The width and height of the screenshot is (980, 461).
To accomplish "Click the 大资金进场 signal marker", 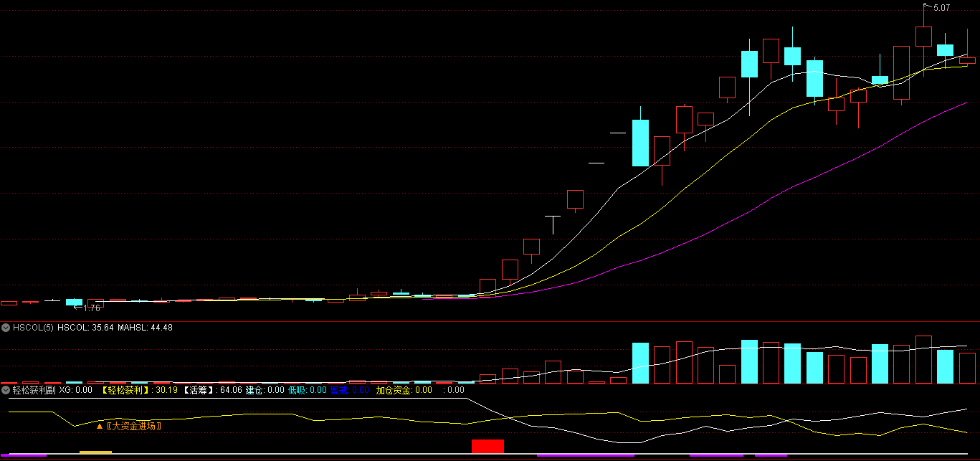I will click(x=129, y=426).
